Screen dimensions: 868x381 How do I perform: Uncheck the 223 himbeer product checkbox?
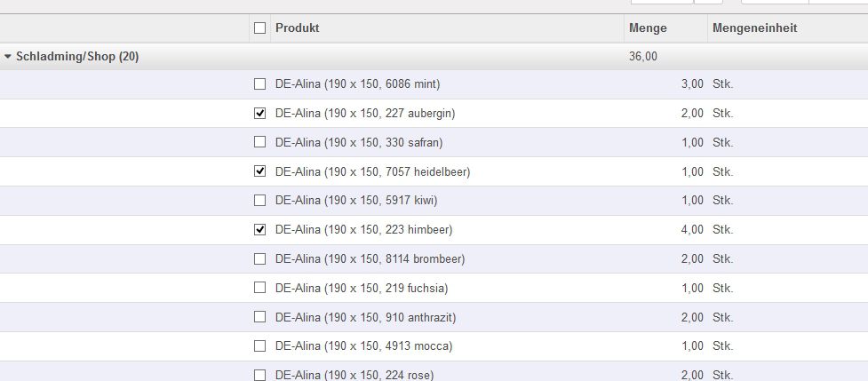(x=259, y=230)
